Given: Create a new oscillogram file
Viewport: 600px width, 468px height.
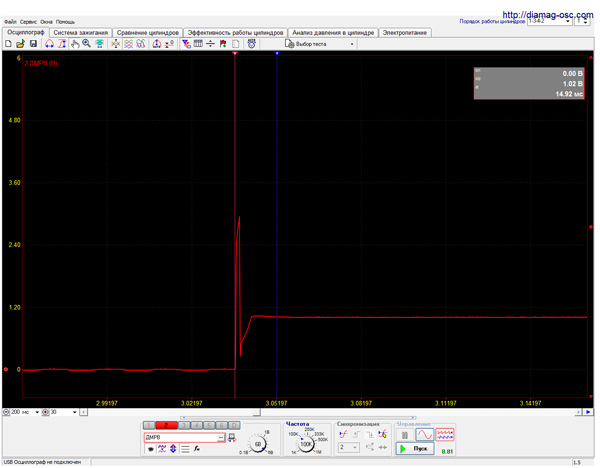Looking at the screenshot, I should tap(8, 44).
